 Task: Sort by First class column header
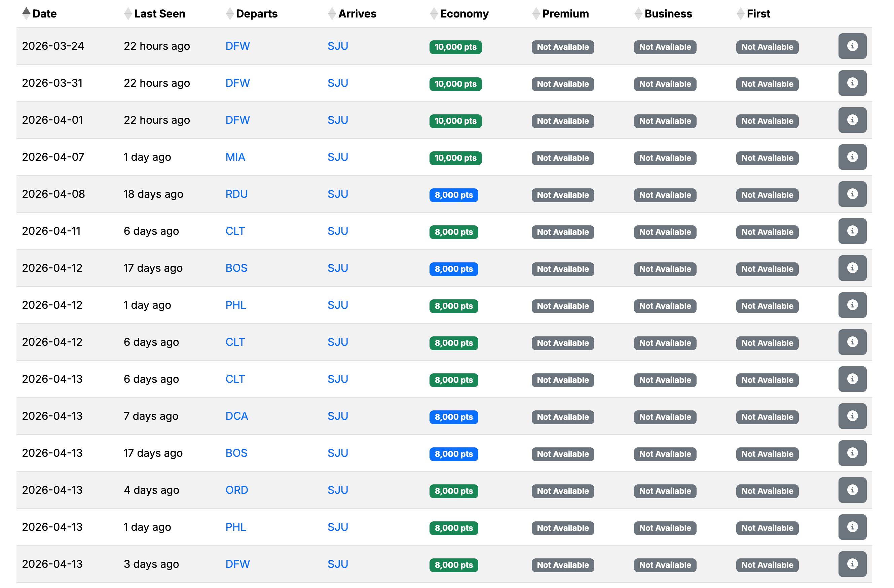click(758, 14)
